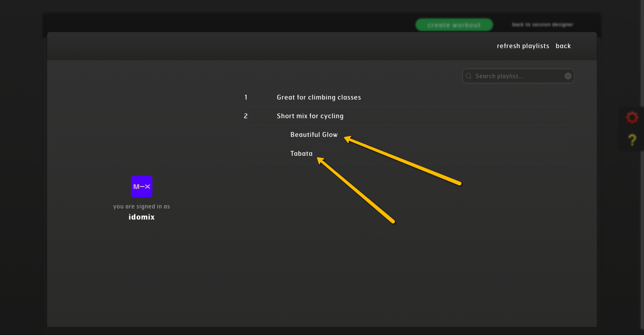Viewport: 644px width, 335px height.
Task: Go back to session designer
Action: [542, 25]
